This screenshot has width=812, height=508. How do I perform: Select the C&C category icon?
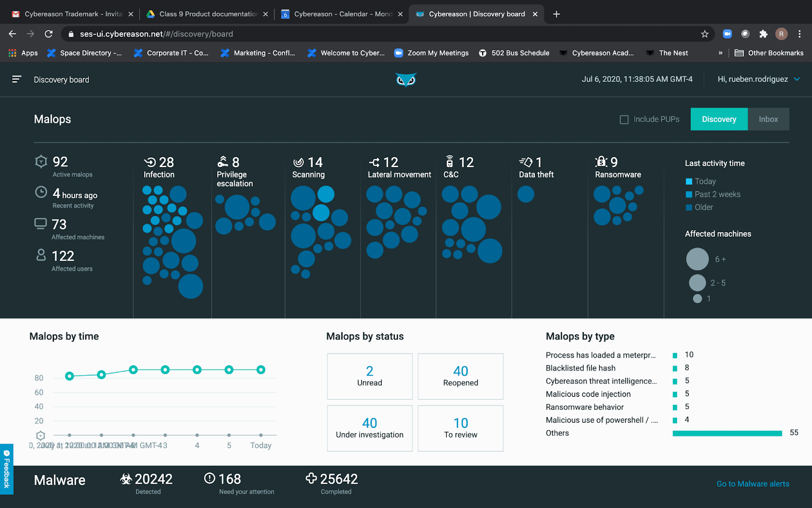[x=449, y=163]
